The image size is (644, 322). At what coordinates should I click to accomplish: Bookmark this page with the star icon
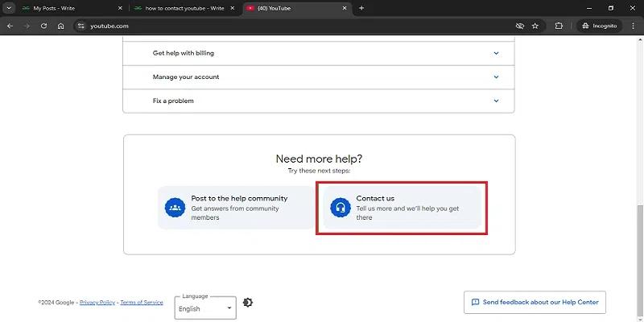point(535,26)
